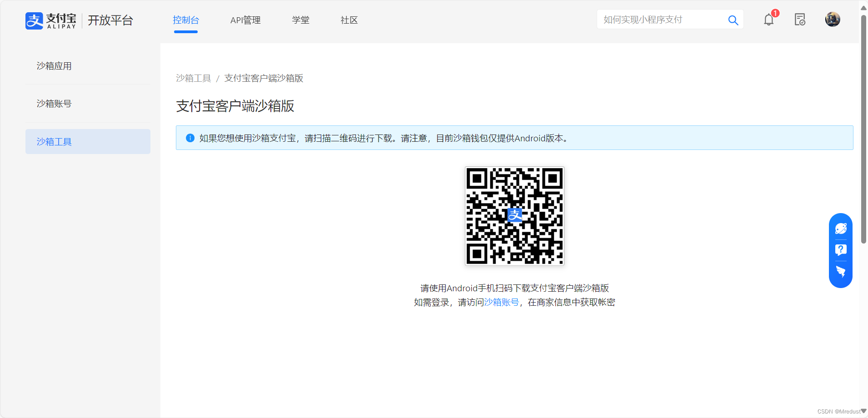The width and height of the screenshot is (868, 418).
Task: Click the search magnifier icon
Action: point(733,20)
